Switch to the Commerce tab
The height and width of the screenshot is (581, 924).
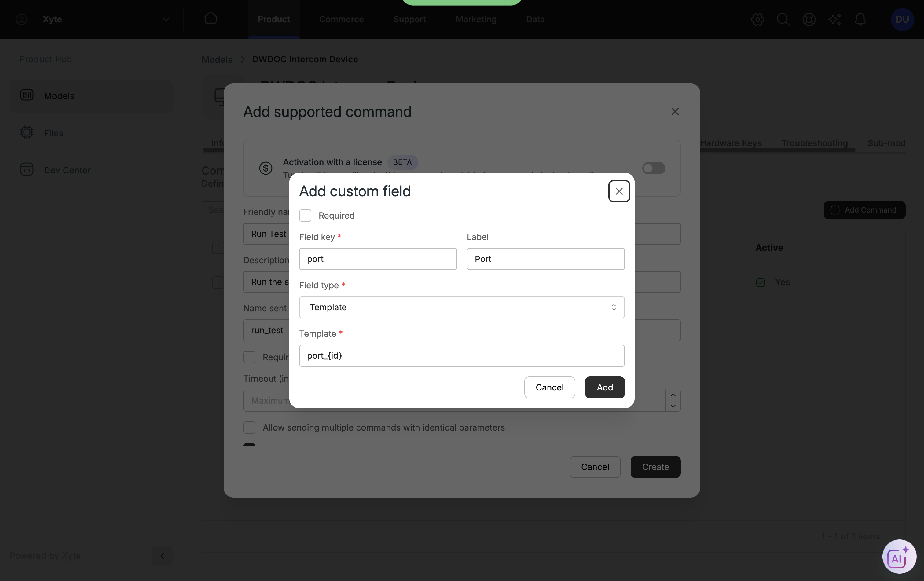tap(341, 19)
